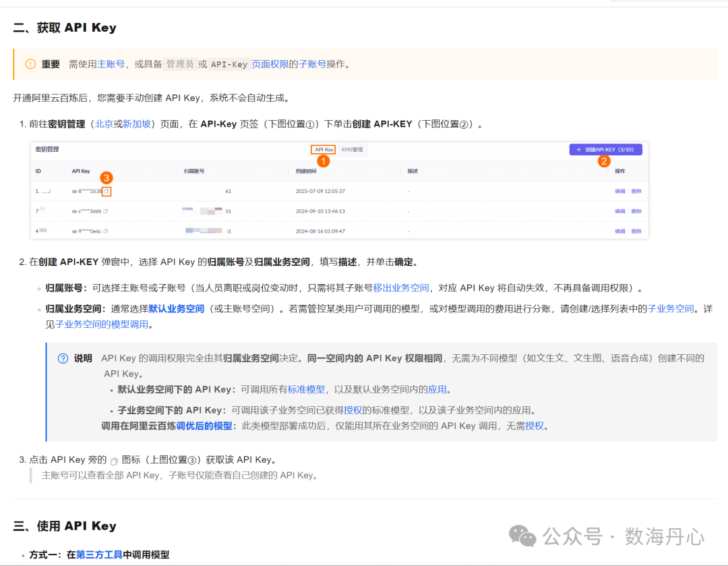Viewport: 728px width, 566px height.
Task: Click the question mark icon beside 说明
Action: [x=63, y=358]
